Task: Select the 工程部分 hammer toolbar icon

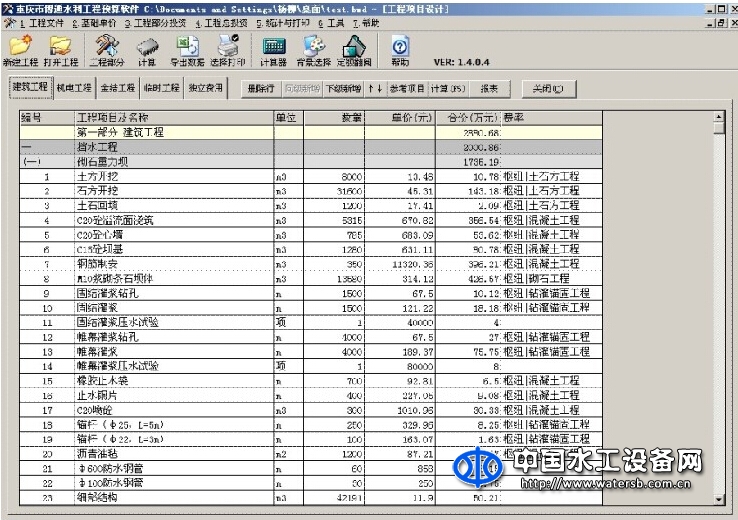Action: point(107,51)
